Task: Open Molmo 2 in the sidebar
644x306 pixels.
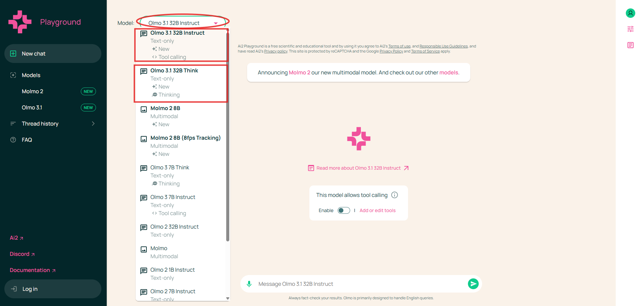Action: 33,91
